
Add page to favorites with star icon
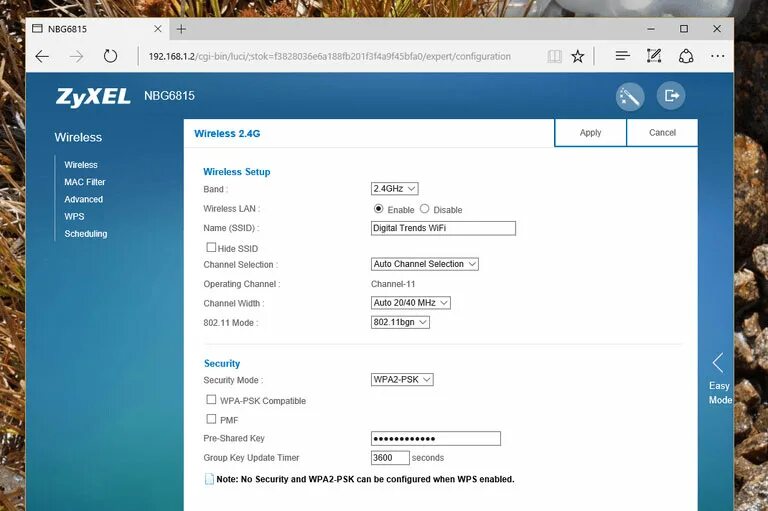click(x=578, y=56)
